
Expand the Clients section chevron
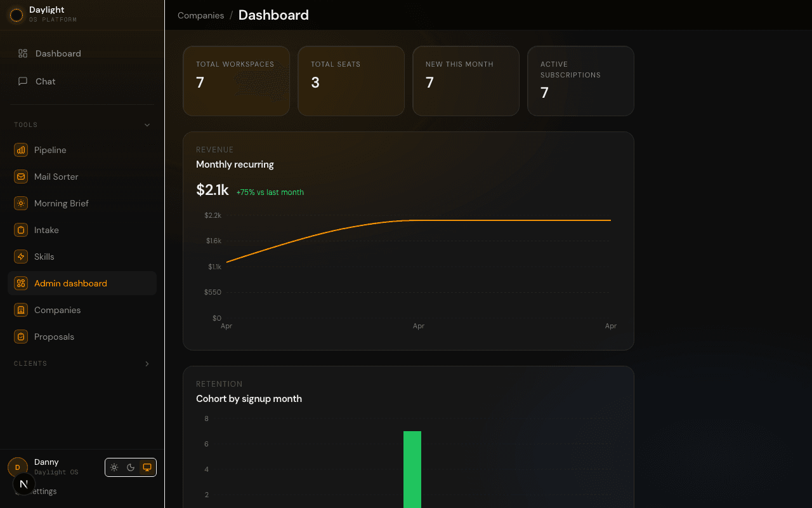pyautogui.click(x=147, y=364)
